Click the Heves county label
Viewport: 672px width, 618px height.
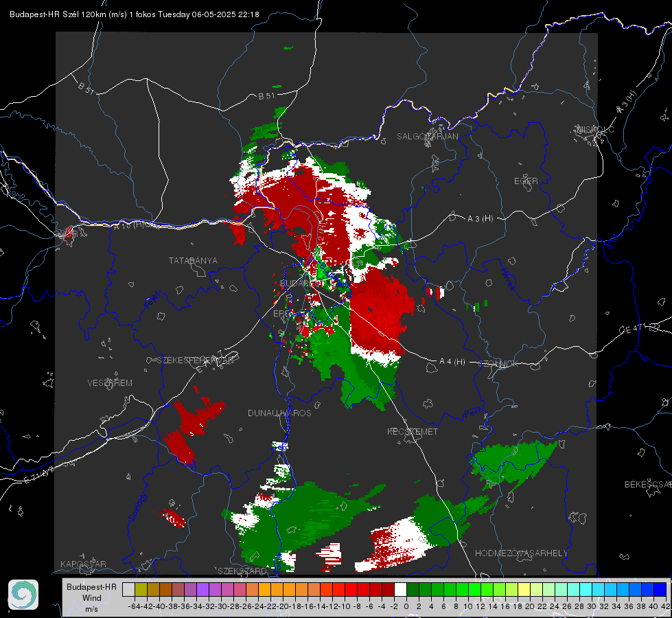pyautogui.click(x=507, y=279)
